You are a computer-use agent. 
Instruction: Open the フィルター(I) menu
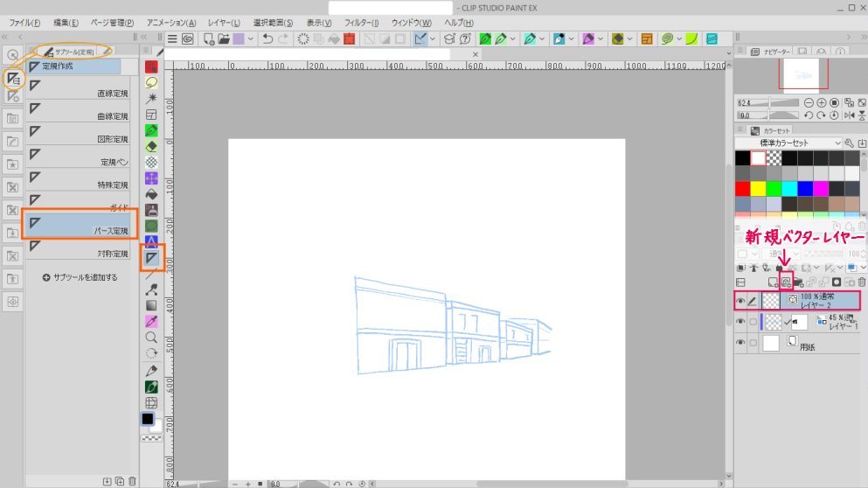click(361, 22)
